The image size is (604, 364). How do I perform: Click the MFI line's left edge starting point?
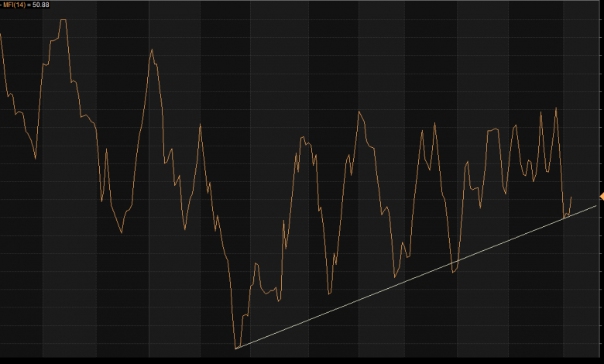[x=1, y=34]
